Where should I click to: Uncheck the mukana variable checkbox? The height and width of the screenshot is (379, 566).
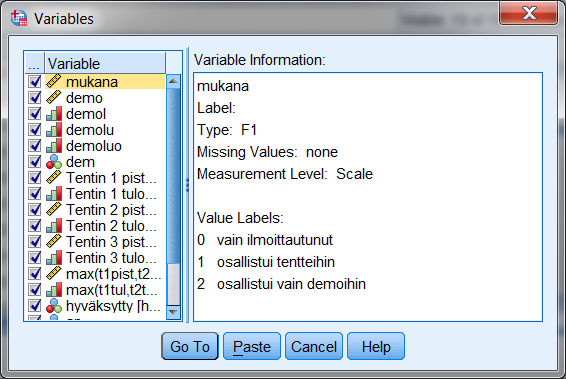(x=35, y=82)
